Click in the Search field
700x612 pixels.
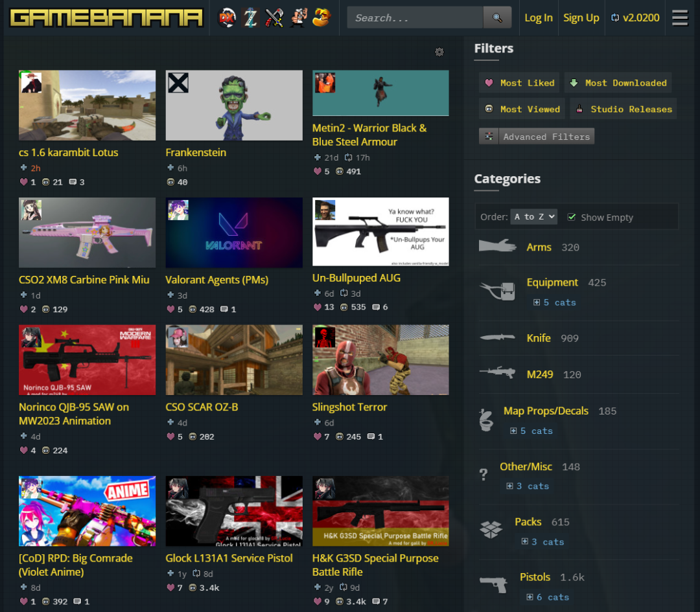(x=415, y=18)
